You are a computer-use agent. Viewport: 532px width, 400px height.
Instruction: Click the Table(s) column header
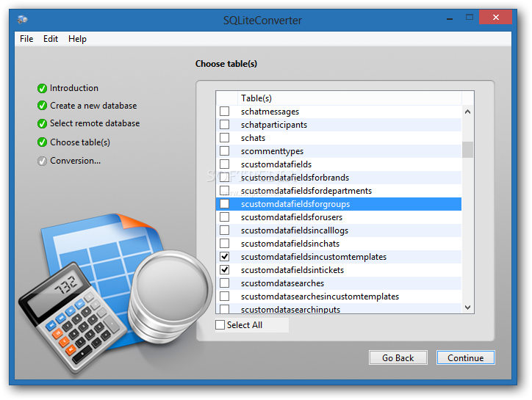click(350, 98)
